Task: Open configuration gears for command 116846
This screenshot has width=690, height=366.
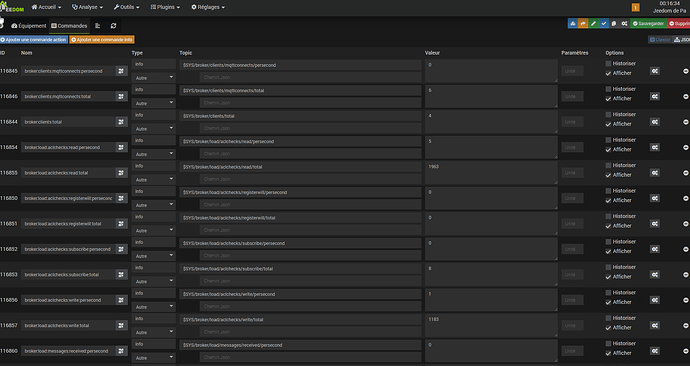Action: pyautogui.click(x=655, y=96)
